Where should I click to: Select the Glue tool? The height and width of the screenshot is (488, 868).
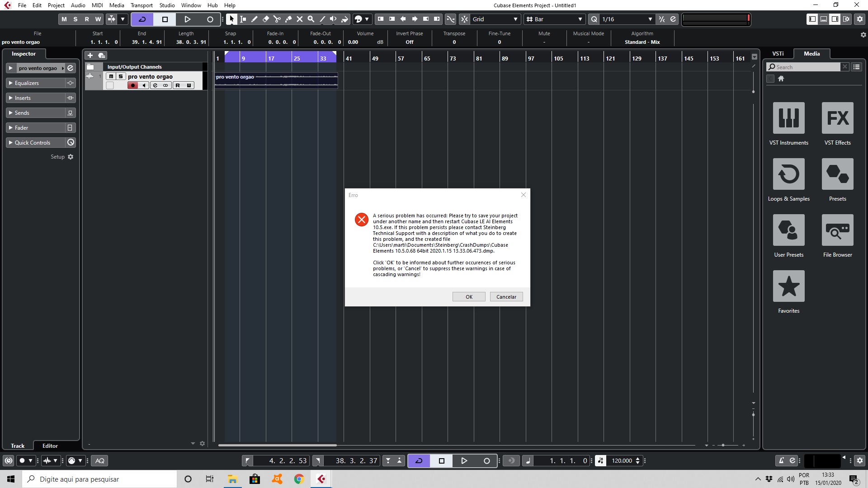288,19
